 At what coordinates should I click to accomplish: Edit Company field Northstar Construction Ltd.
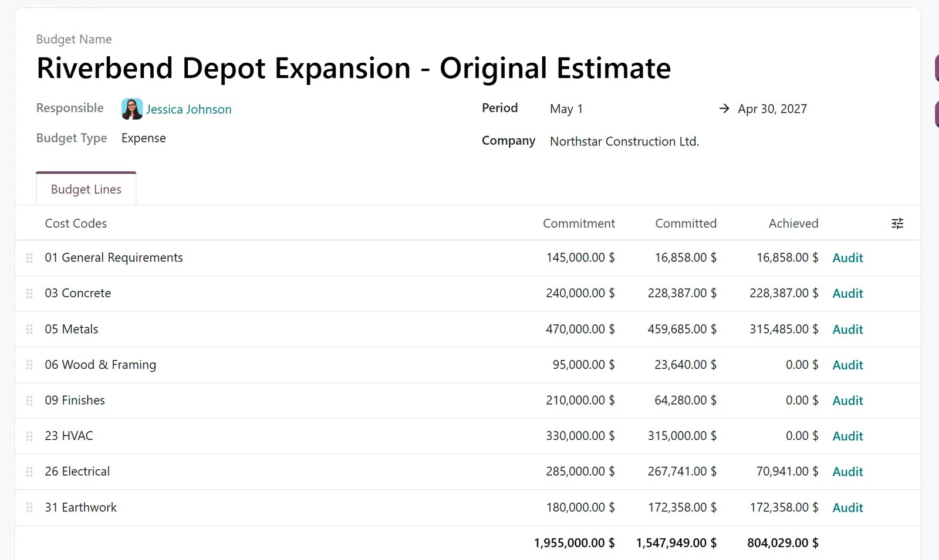pyautogui.click(x=624, y=141)
